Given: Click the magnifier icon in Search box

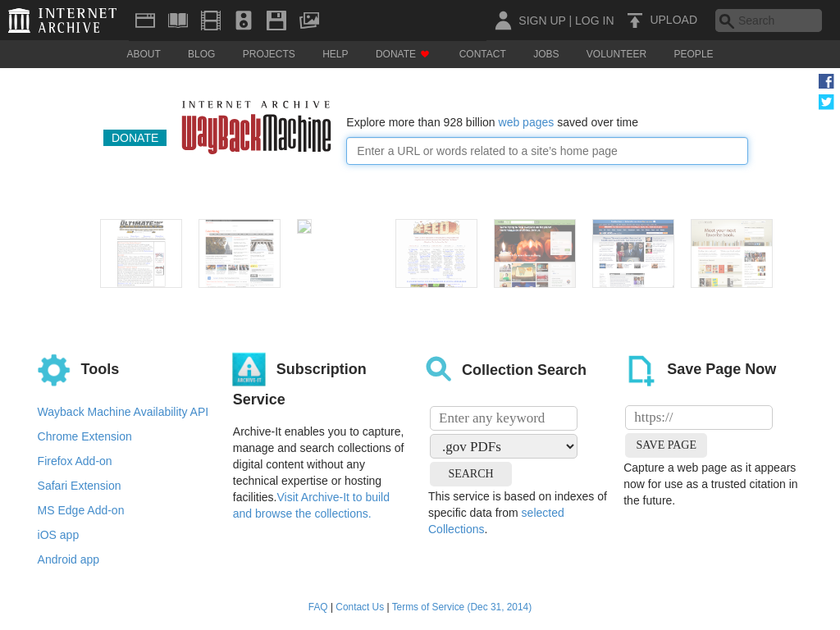Looking at the screenshot, I should (x=726, y=21).
